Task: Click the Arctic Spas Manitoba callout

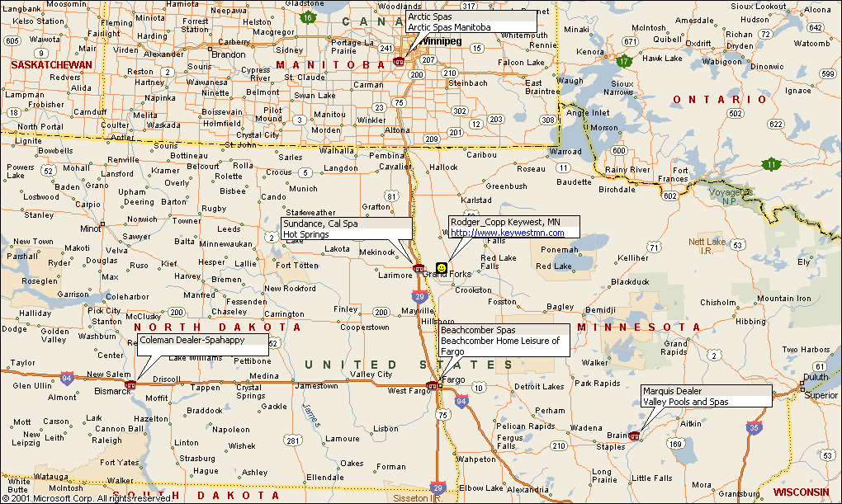Action: 471,22
